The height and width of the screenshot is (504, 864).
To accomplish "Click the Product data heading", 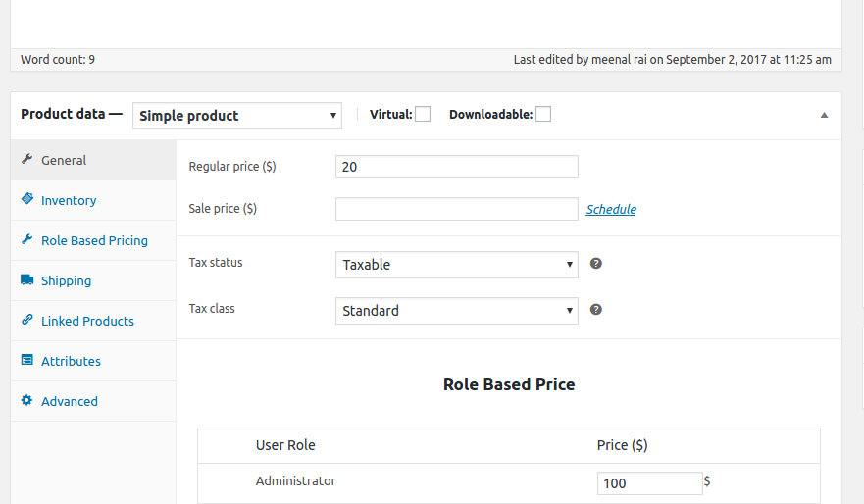I will 71,114.
